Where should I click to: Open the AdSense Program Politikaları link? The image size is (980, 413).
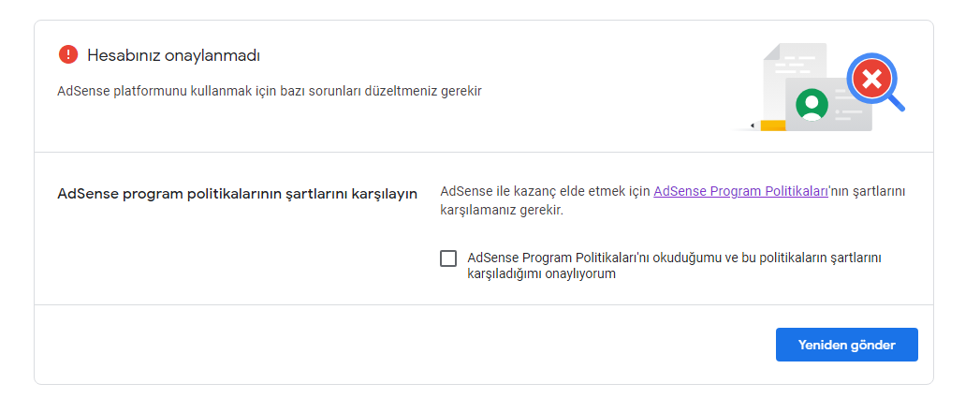coord(740,191)
